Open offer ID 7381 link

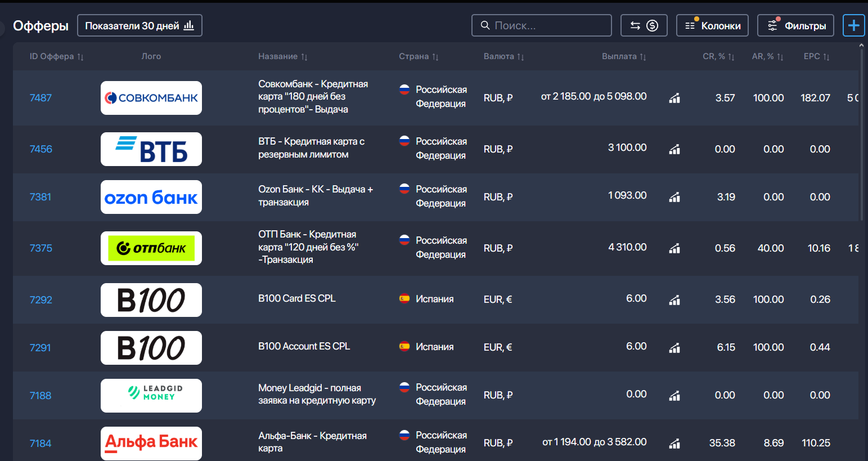click(40, 197)
